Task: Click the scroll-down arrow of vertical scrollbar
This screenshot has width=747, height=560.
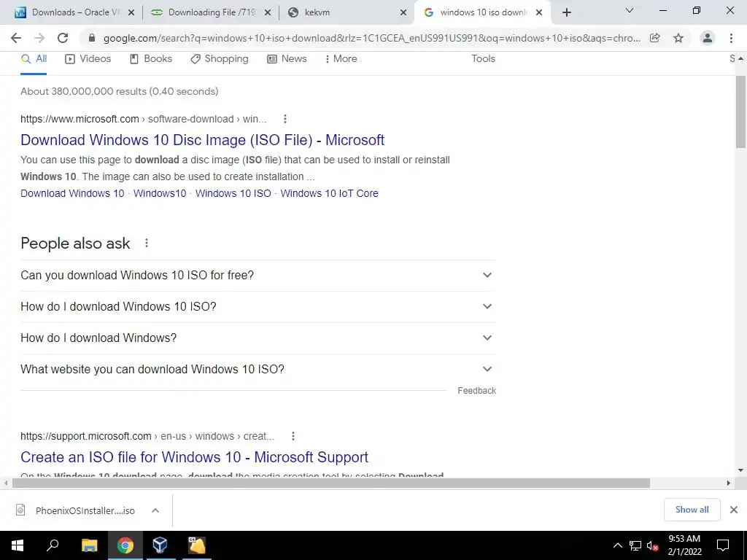Action: coord(740,470)
